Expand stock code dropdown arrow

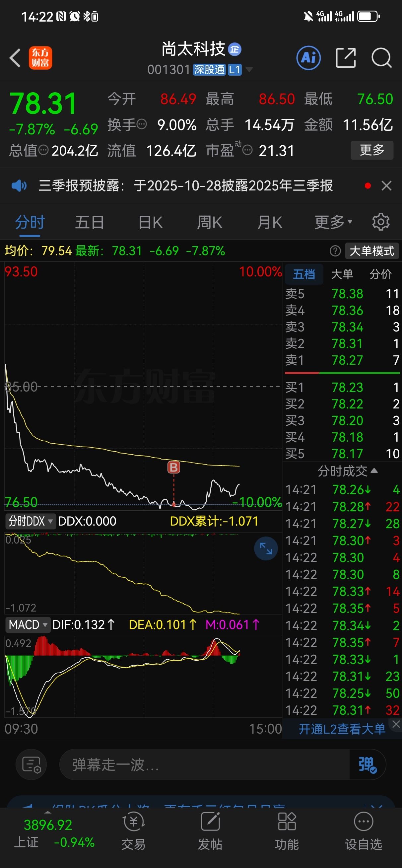[x=249, y=70]
